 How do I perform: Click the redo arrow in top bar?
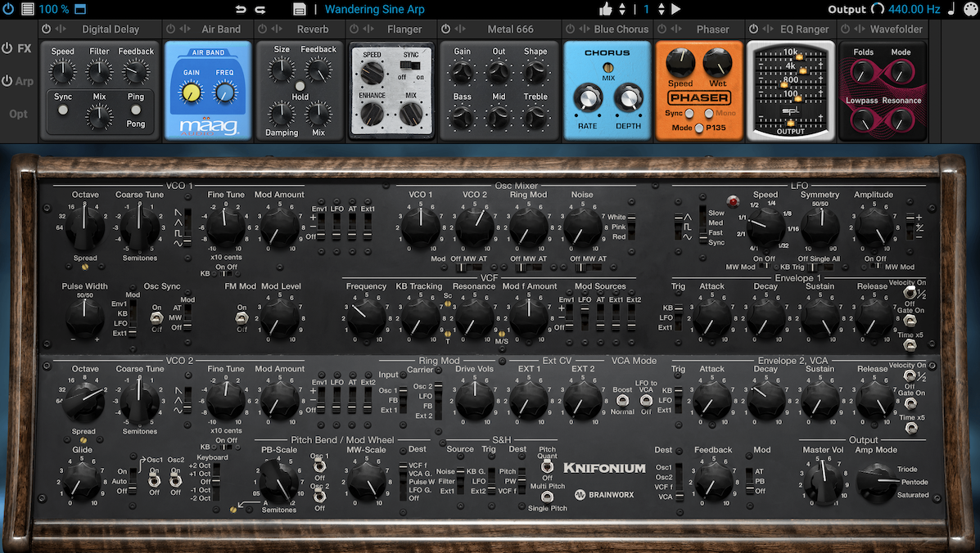tap(260, 10)
